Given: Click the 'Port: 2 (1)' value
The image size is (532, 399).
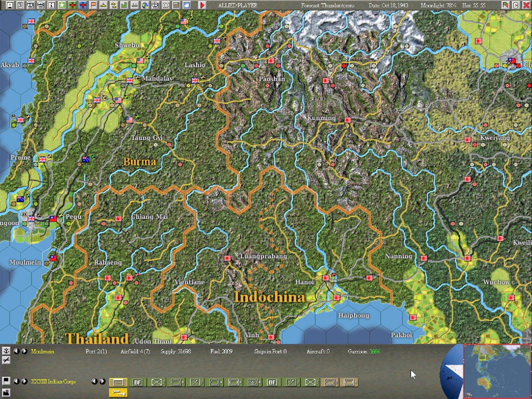Looking at the screenshot, I should pos(96,351).
